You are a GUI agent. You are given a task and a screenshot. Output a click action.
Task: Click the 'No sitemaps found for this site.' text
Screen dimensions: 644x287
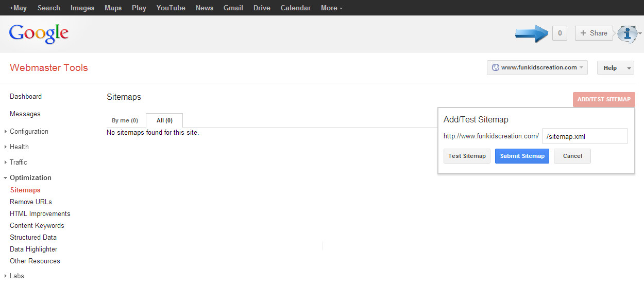[152, 133]
